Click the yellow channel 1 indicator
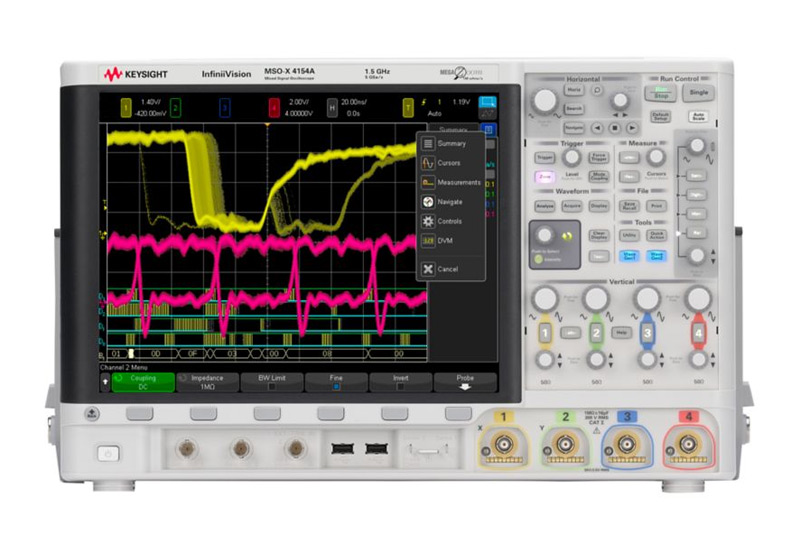 [126, 108]
